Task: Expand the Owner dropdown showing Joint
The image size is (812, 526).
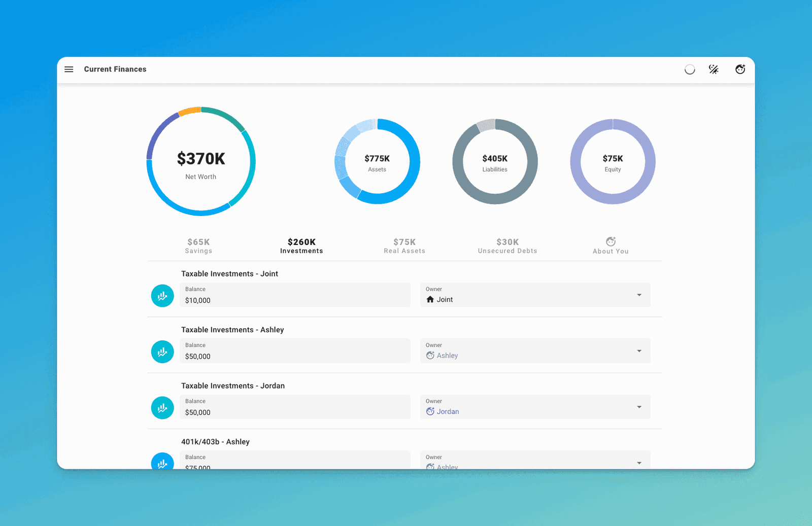Action: tap(535, 295)
